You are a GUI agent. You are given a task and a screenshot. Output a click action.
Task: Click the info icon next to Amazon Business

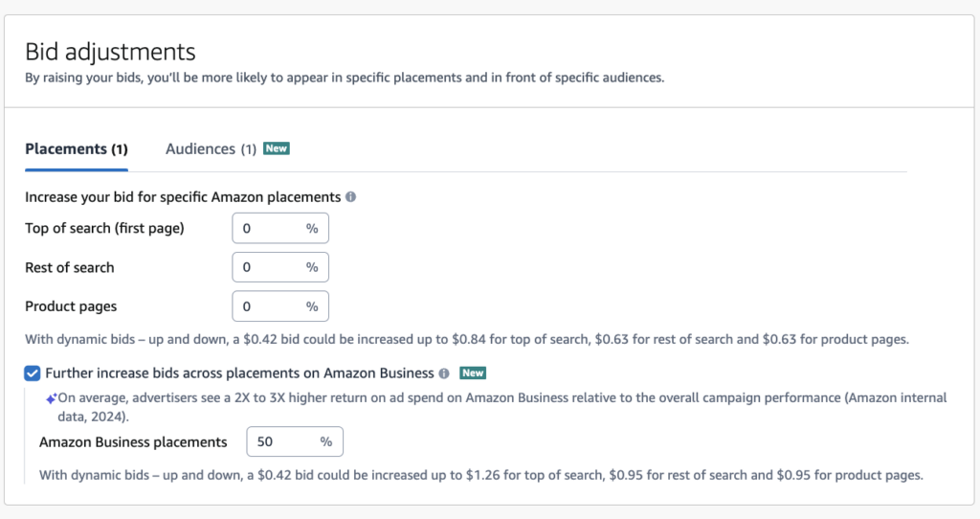click(x=444, y=373)
